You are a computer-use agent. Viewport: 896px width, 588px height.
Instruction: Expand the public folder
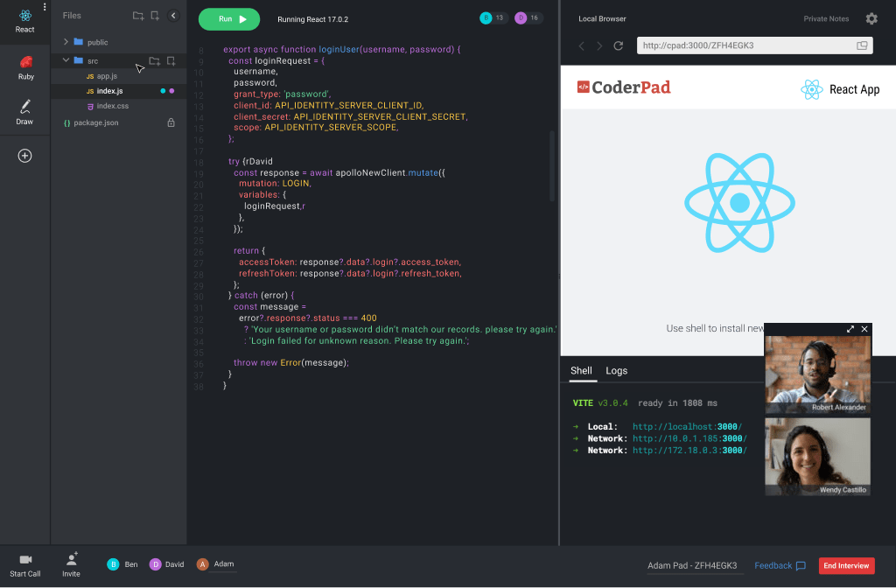tap(65, 41)
